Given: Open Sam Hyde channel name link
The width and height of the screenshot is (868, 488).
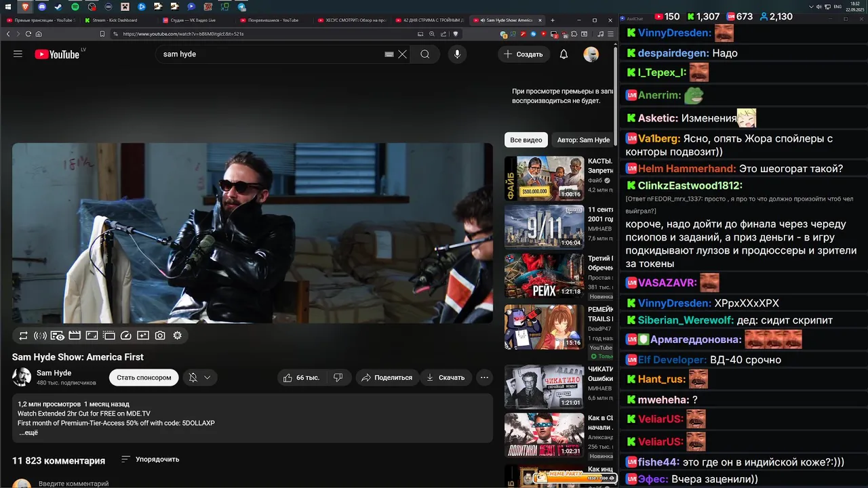Looking at the screenshot, I should [x=54, y=373].
